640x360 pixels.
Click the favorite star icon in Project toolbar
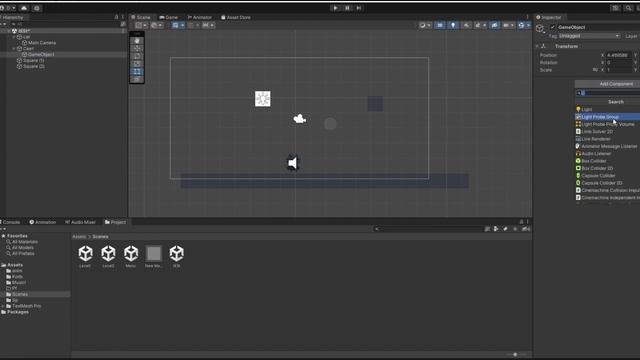pos(515,229)
